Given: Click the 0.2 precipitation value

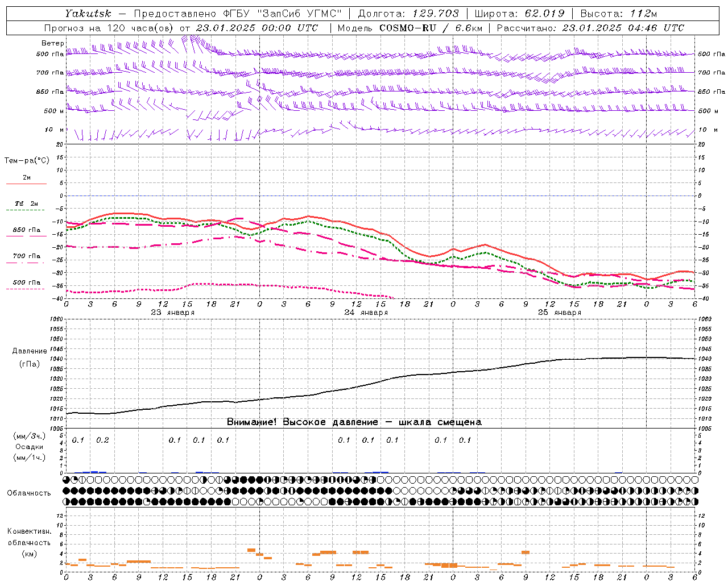Looking at the screenshot, I should (102, 440).
